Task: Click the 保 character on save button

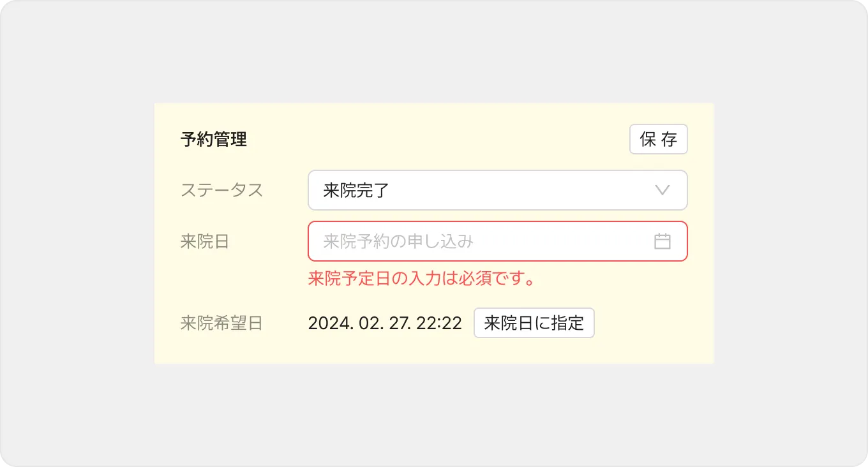Action: click(x=648, y=139)
